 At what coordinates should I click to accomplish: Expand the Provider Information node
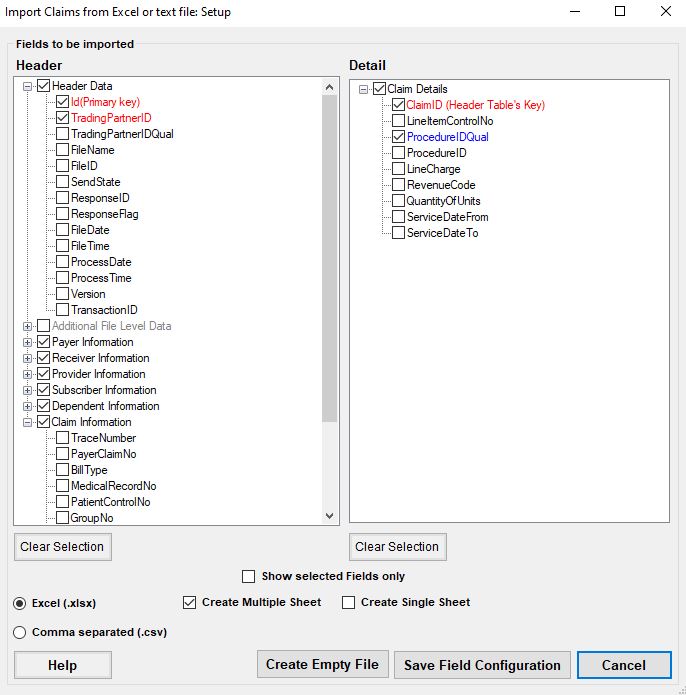27,375
